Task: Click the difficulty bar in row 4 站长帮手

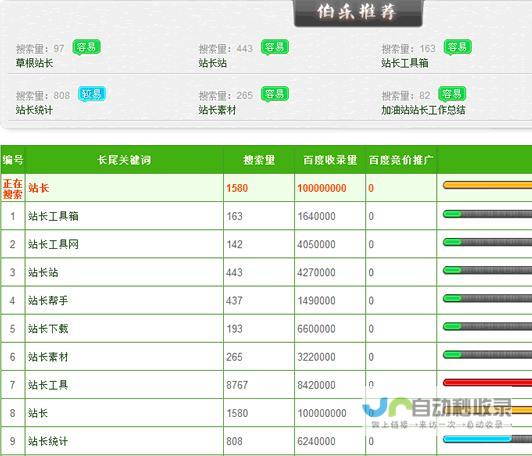Action: click(x=488, y=299)
